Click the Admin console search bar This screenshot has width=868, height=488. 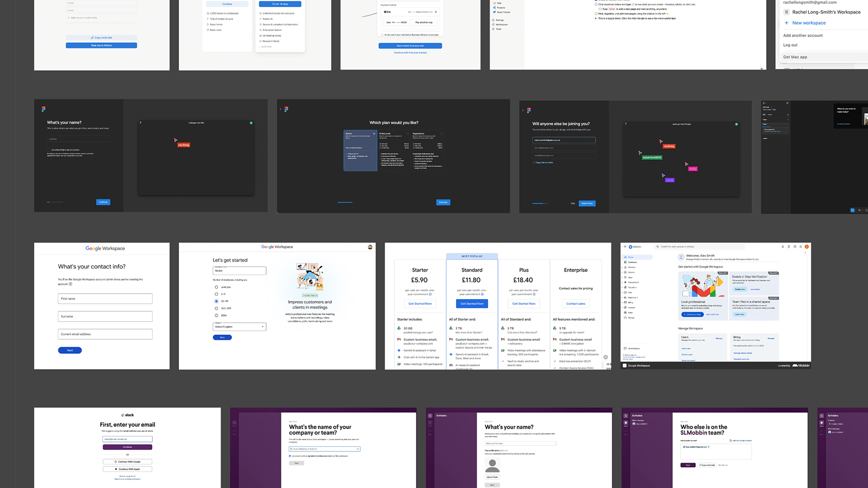[699, 247]
